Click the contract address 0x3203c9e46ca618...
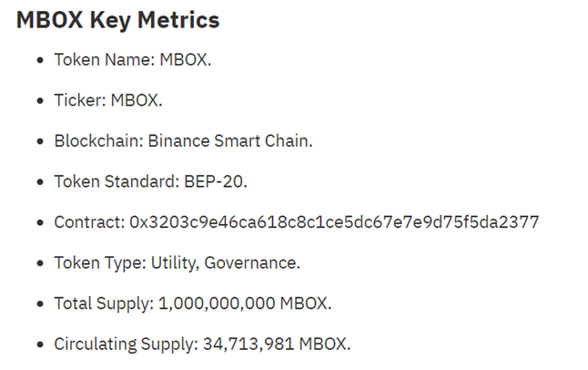 point(334,222)
